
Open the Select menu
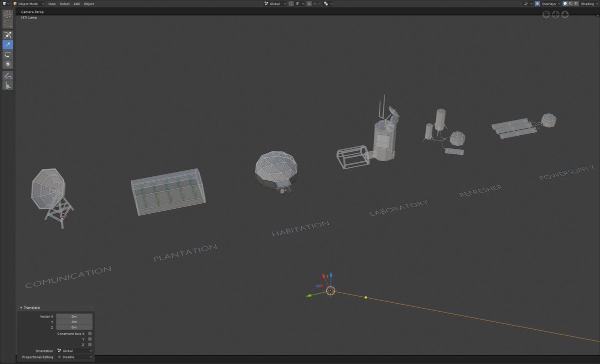[65, 3]
